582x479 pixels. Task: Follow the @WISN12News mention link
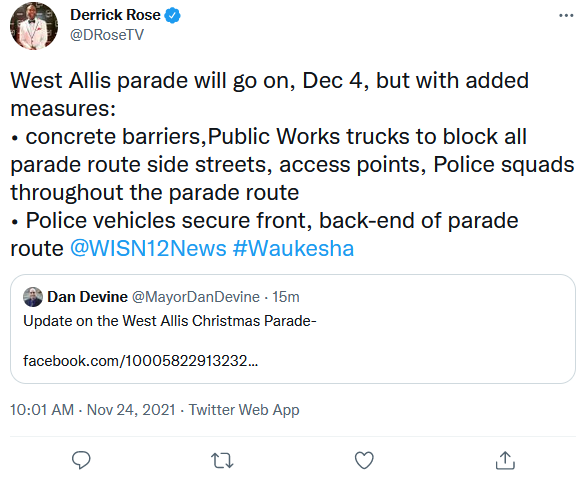(148, 248)
